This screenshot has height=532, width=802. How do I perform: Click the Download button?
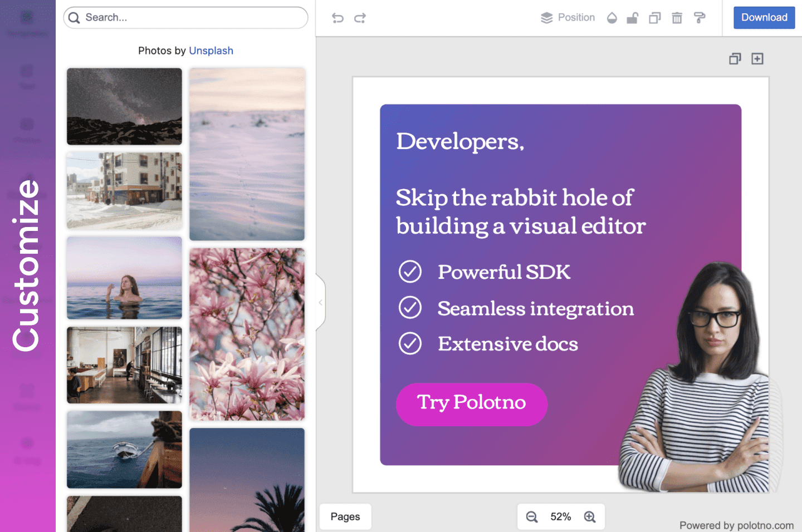coord(764,17)
